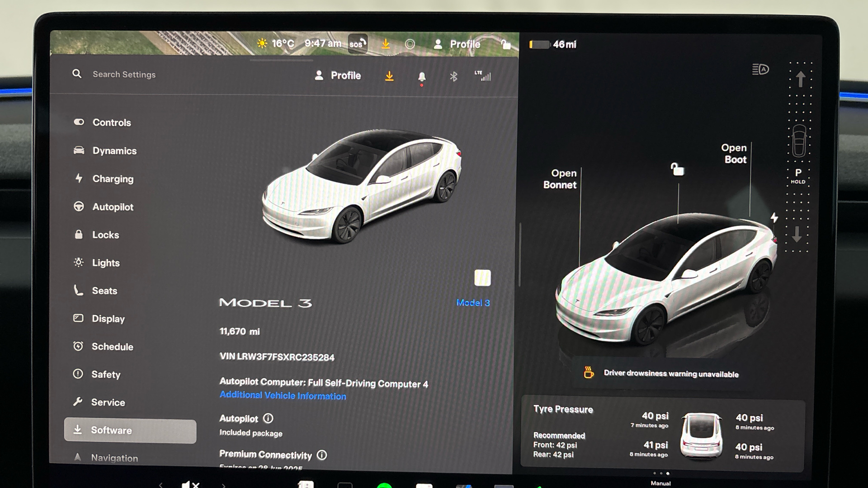Click the blue Model 3 link
868x488 pixels.
click(x=473, y=303)
